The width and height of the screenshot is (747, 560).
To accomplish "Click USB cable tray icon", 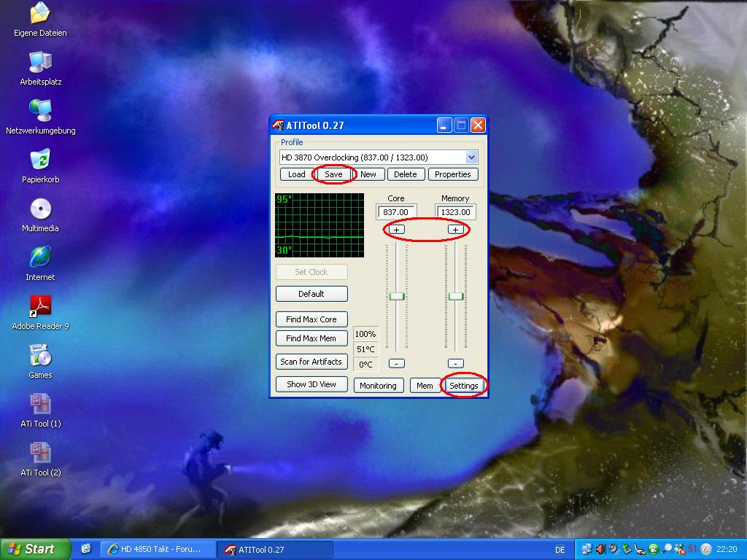I will coord(640,549).
